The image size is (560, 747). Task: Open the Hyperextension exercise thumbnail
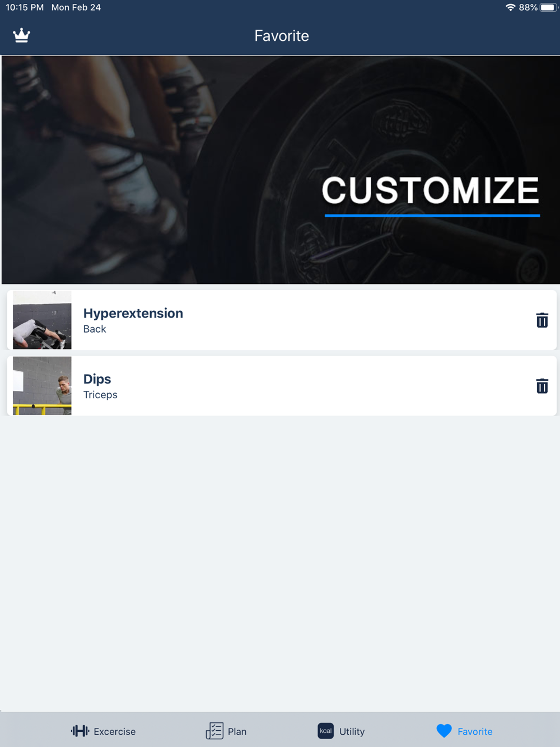point(42,320)
